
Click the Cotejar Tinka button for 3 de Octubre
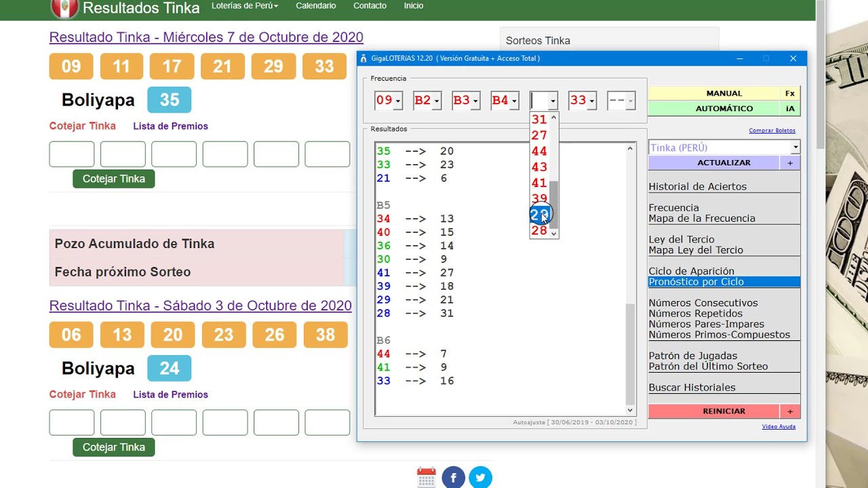[114, 447]
